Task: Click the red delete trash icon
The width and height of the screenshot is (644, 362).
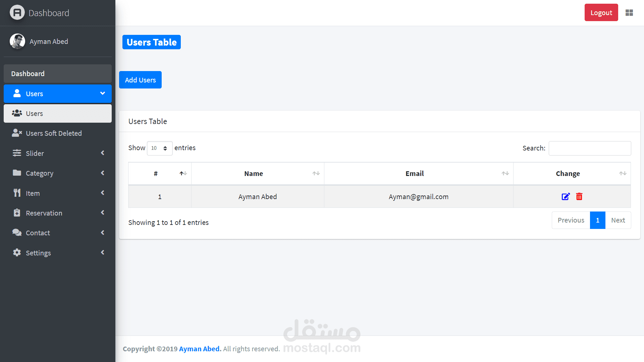Action: click(579, 196)
